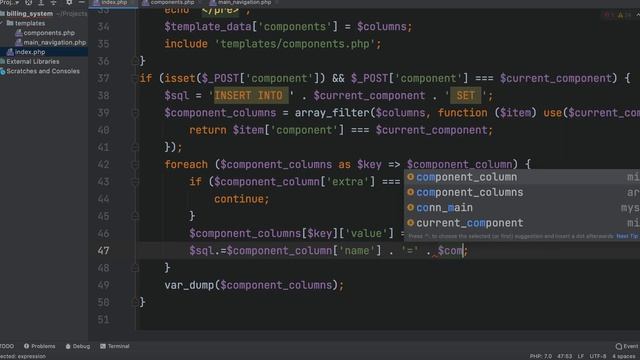Click the 47:53 cursor position status
The height and width of the screenshot is (360, 640).
tap(564, 356)
